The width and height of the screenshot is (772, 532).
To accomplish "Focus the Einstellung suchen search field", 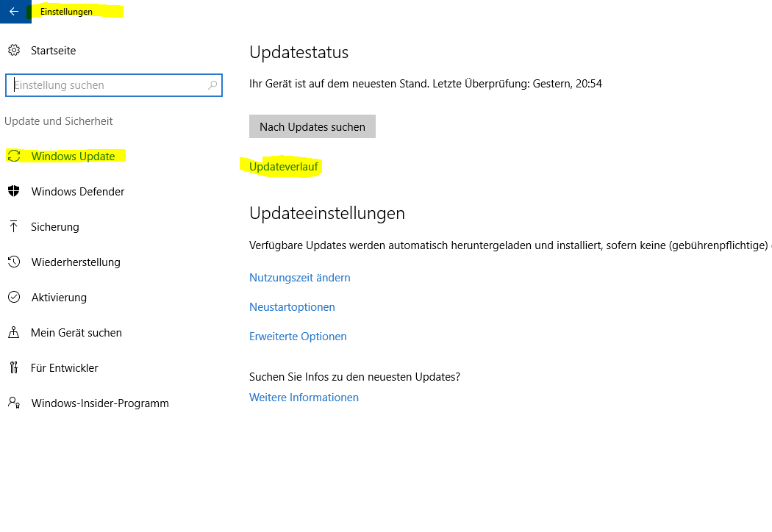I will tap(114, 85).
